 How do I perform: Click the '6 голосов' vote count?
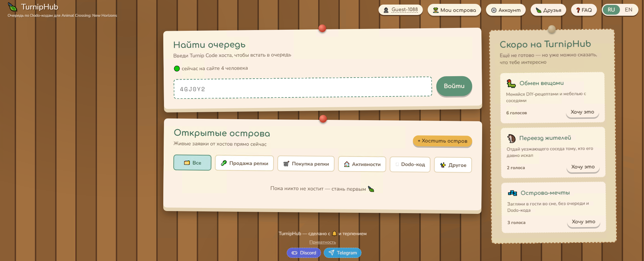pos(516,113)
